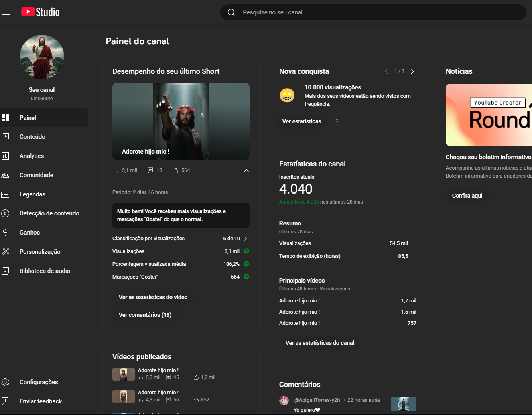Expand Classificação por visualizações ranking arrow
The image size is (532, 415).
[246, 239]
